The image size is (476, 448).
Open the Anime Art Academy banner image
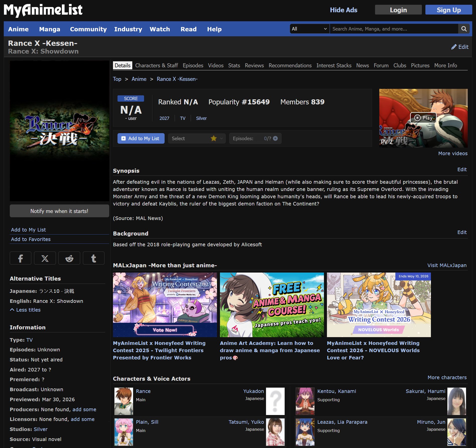click(272, 305)
